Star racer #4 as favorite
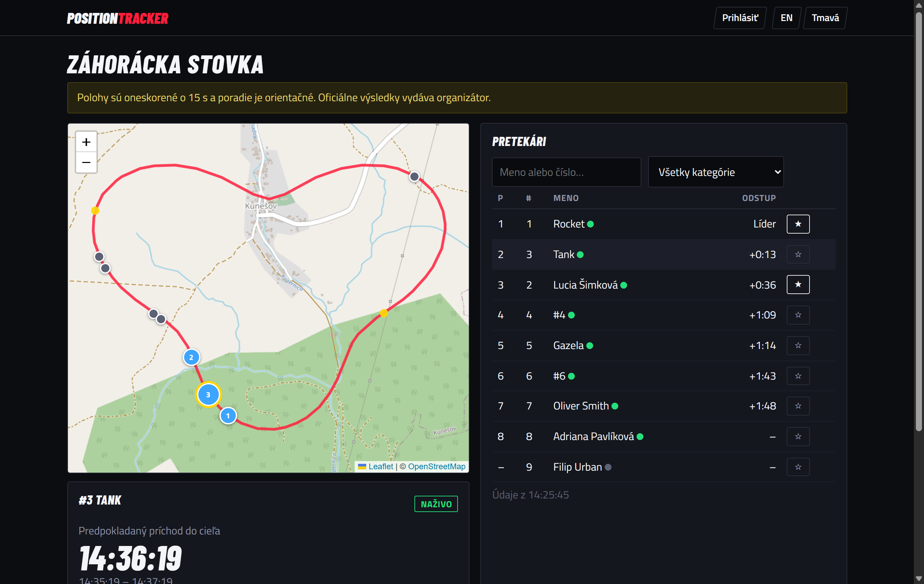 (798, 315)
